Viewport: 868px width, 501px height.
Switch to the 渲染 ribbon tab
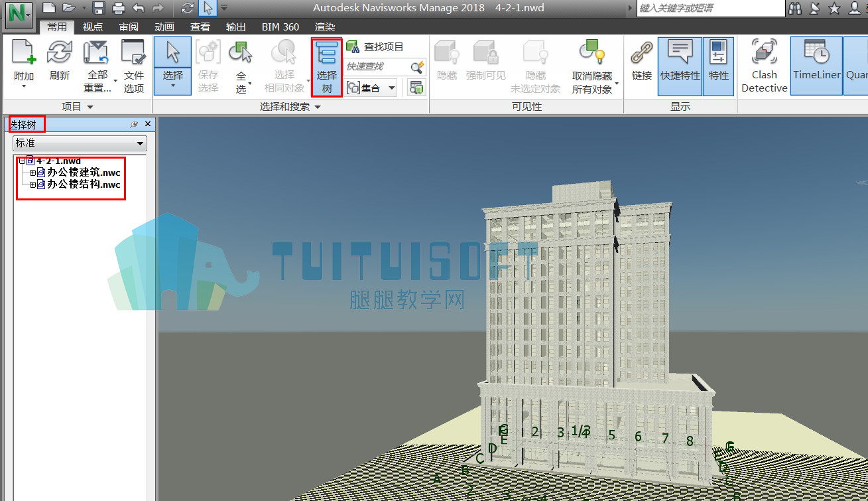coord(325,27)
